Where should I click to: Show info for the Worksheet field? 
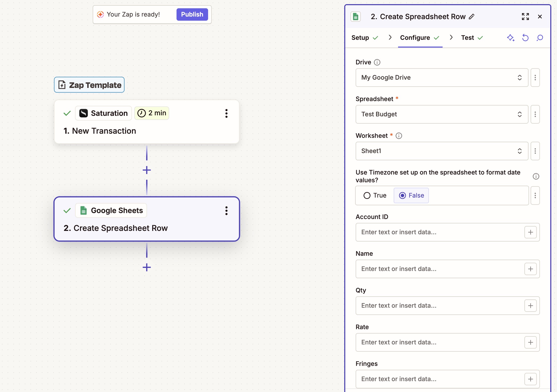tap(399, 136)
